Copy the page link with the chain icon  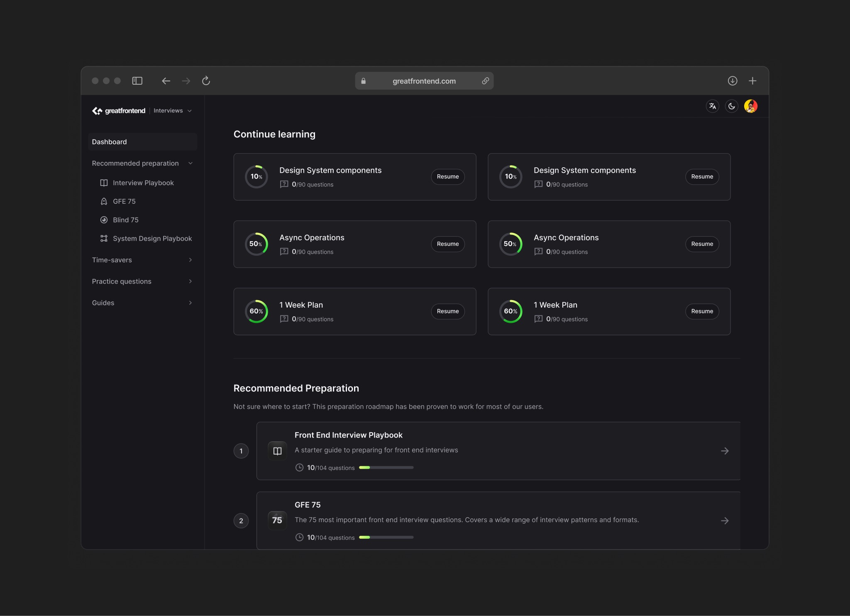485,81
